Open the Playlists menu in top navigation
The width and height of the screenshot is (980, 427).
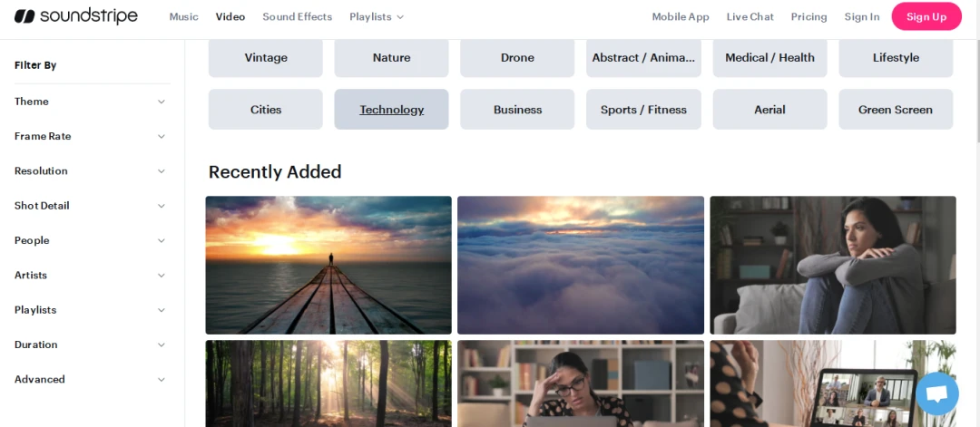(x=377, y=17)
